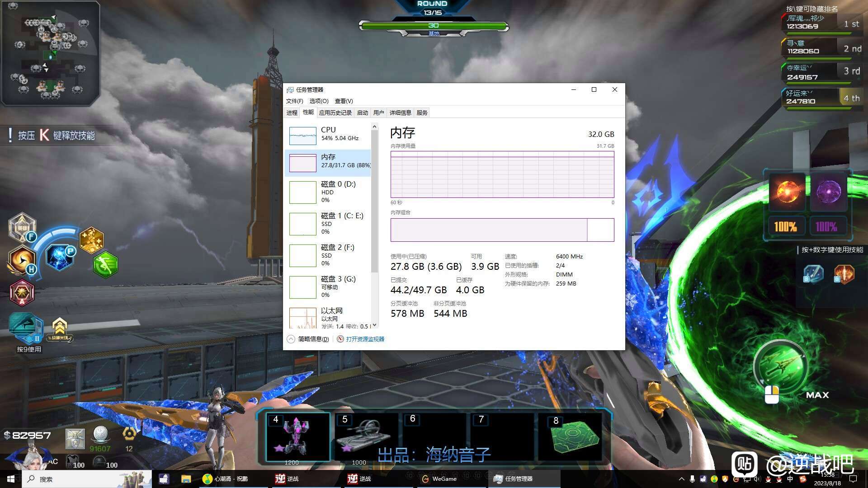
Task: Click the minimap in the corner
Action: [50, 53]
